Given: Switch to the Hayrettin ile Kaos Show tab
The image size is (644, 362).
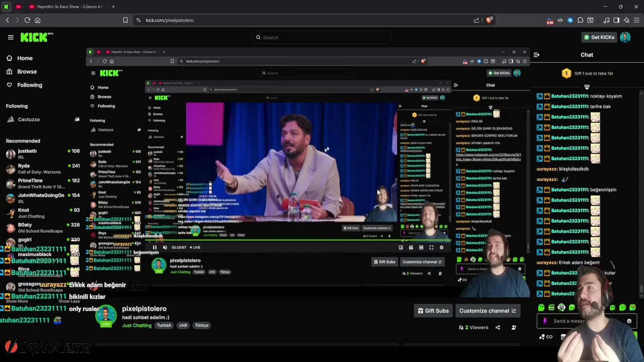Looking at the screenshot, I should click(65, 7).
